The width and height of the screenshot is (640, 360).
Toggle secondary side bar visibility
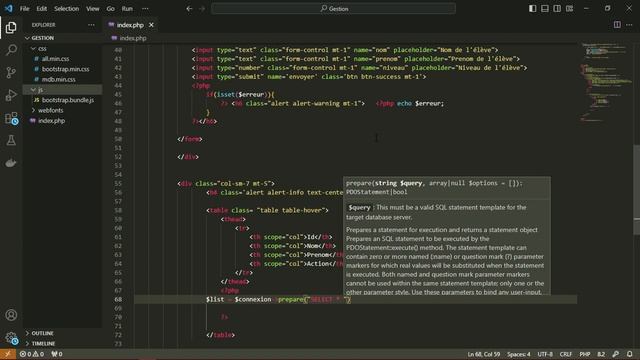point(557,8)
